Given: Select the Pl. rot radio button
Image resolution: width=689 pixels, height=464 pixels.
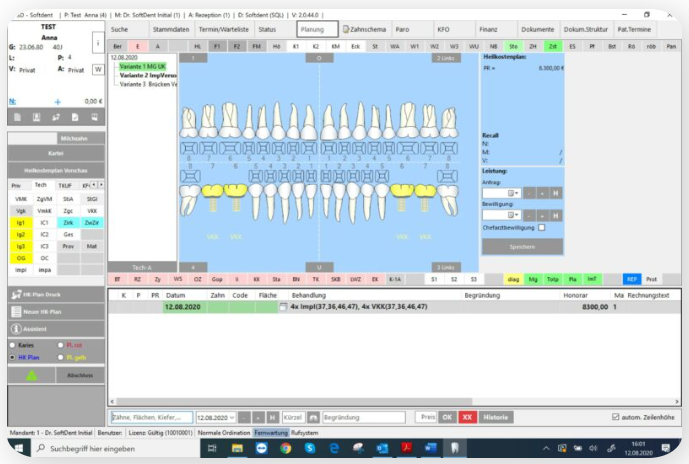Looking at the screenshot, I should click(x=61, y=345).
